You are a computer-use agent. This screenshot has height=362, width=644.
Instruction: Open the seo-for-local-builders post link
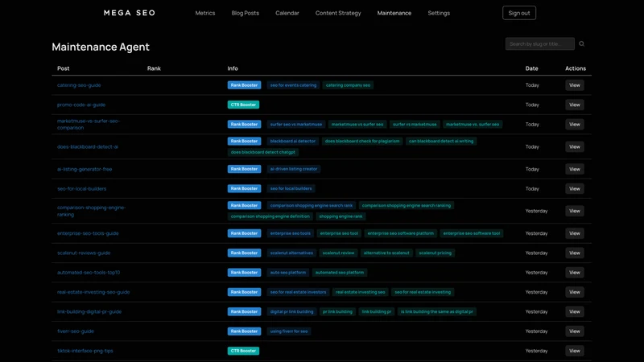[82, 189]
